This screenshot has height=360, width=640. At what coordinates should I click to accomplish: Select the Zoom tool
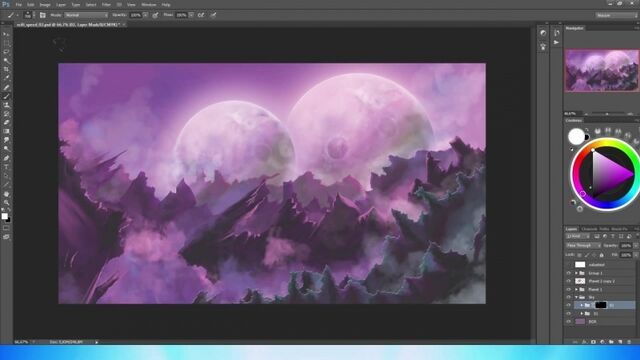(x=6, y=202)
